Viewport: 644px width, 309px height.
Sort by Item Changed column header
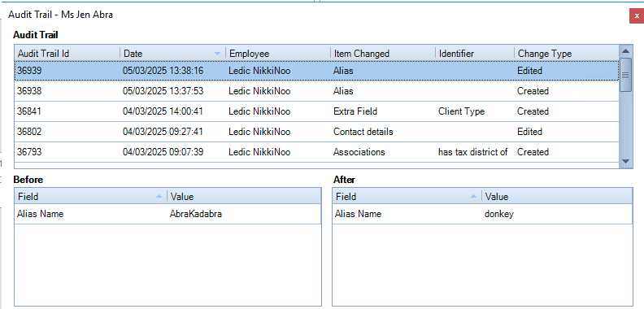click(x=383, y=54)
